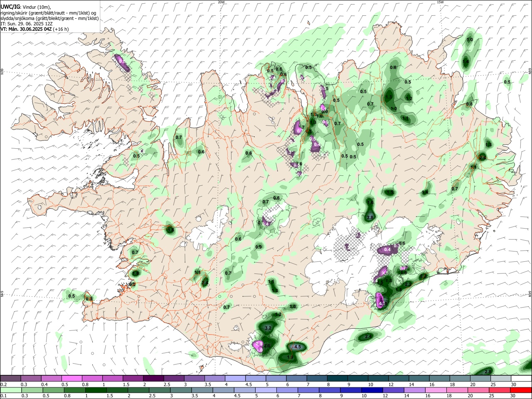Click the 3.2 precipitation value label
This screenshot has height=399, width=532.
[268, 328]
